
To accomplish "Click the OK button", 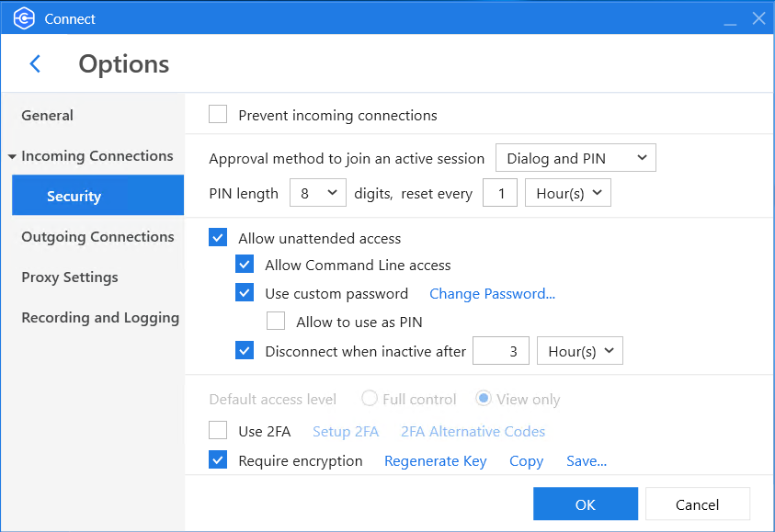I will pyautogui.click(x=586, y=504).
